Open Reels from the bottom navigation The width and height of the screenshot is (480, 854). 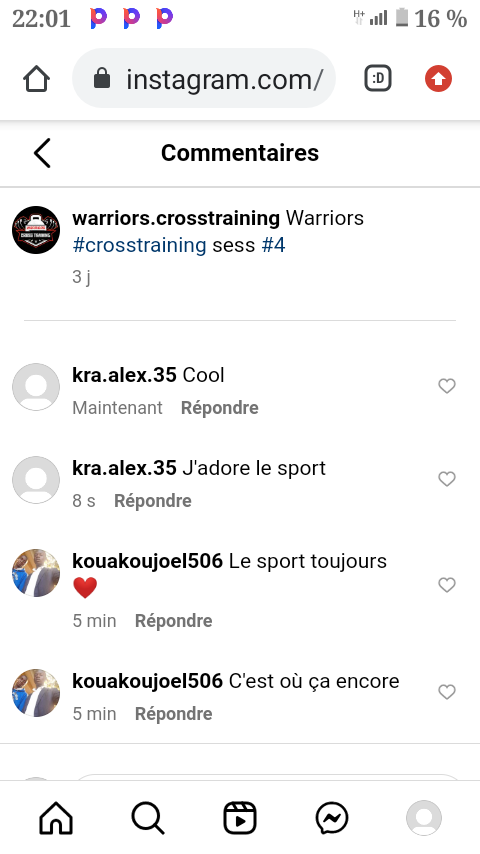point(240,818)
